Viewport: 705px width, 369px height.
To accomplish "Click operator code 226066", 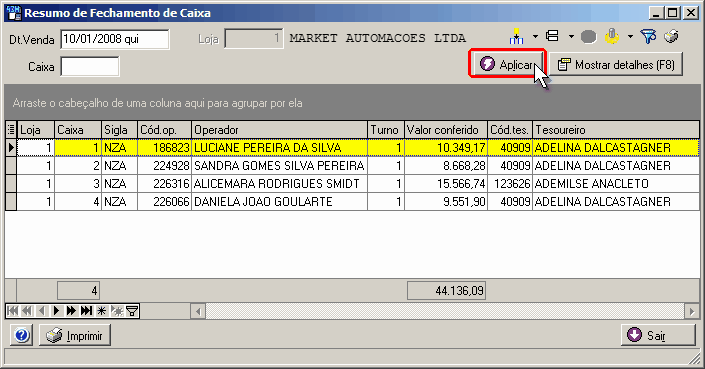I will [x=165, y=201].
